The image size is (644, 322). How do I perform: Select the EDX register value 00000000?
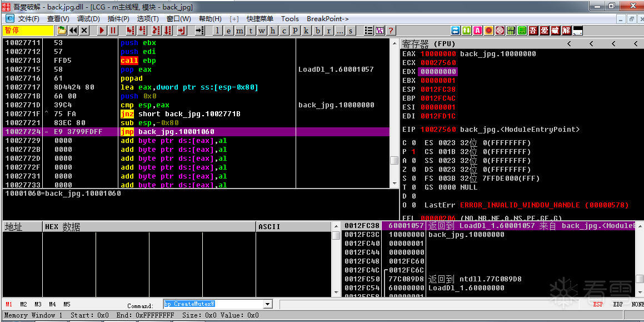tap(438, 72)
